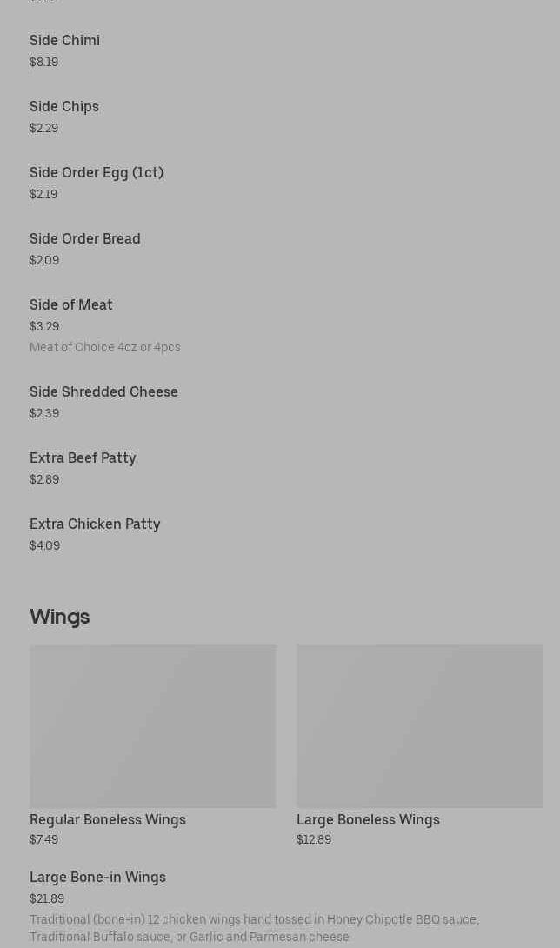Viewport: 560px width, 948px height.
Task: Click the $8.19 Side Chimi price
Action: [x=43, y=62]
